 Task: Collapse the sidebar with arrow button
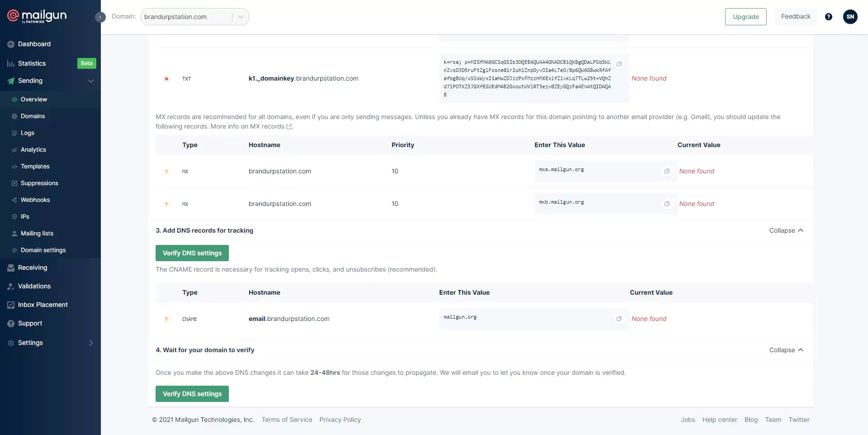coord(100,17)
